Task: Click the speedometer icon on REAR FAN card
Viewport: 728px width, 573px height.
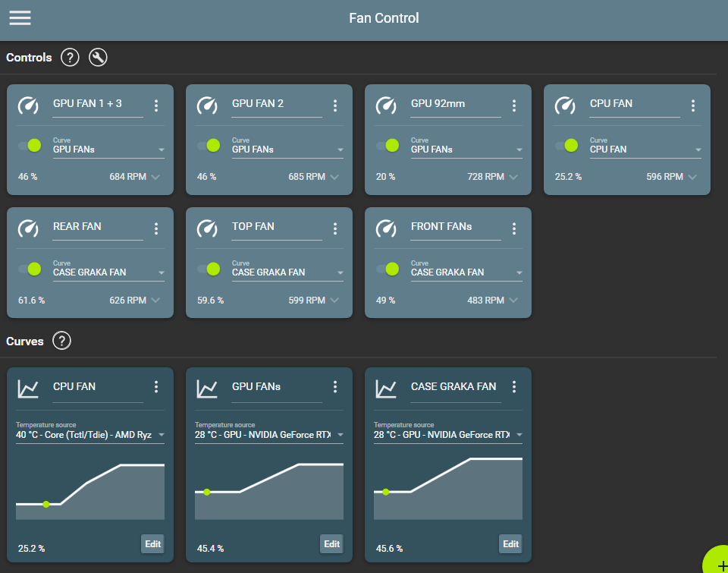Action: [28, 228]
